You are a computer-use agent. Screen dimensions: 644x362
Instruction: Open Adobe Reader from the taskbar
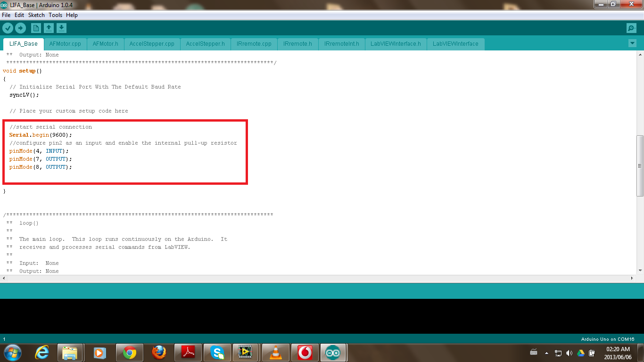tap(188, 352)
